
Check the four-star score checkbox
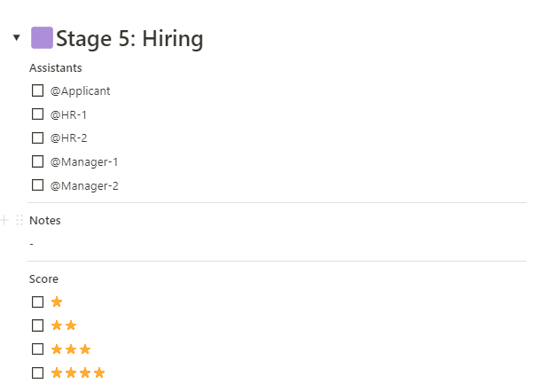[38, 372]
